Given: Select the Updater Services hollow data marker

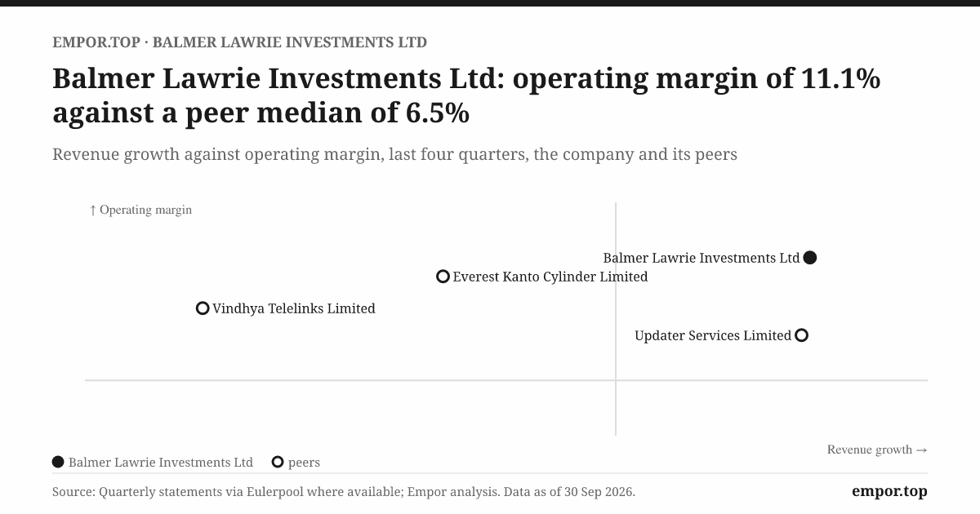Looking at the screenshot, I should pos(801,335).
